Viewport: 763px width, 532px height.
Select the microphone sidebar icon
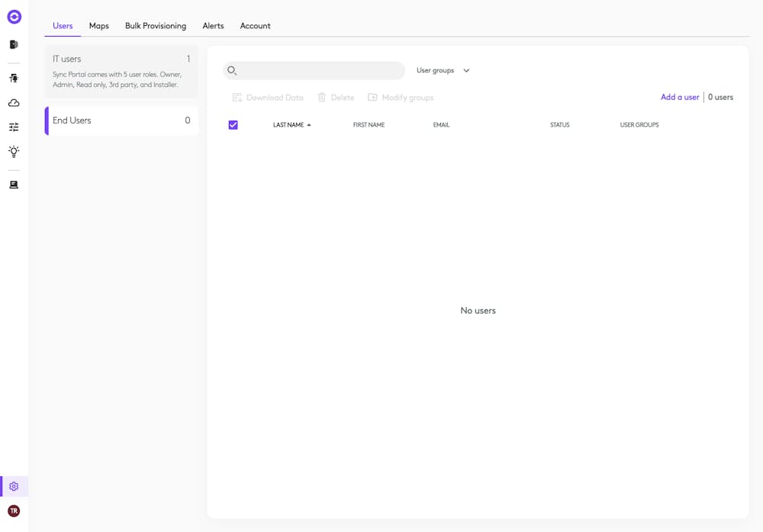(13, 77)
